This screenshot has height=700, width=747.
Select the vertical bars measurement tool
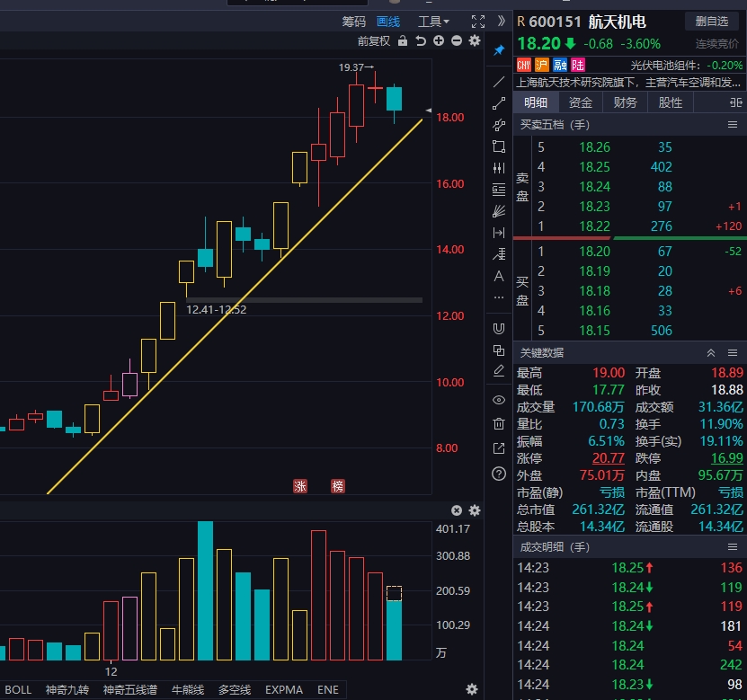(x=499, y=168)
